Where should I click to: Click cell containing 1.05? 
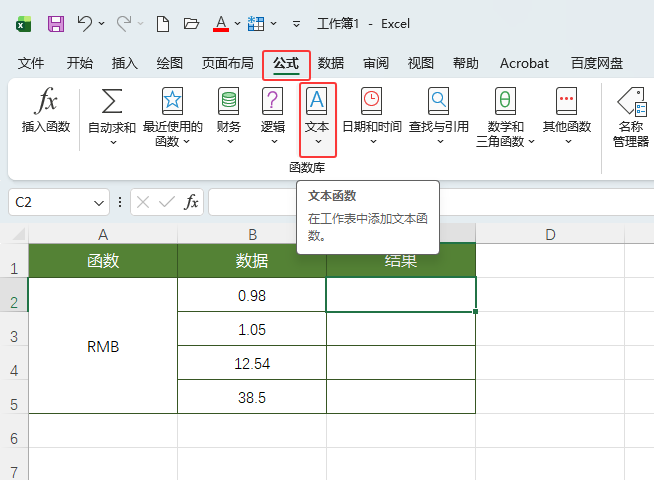252,329
